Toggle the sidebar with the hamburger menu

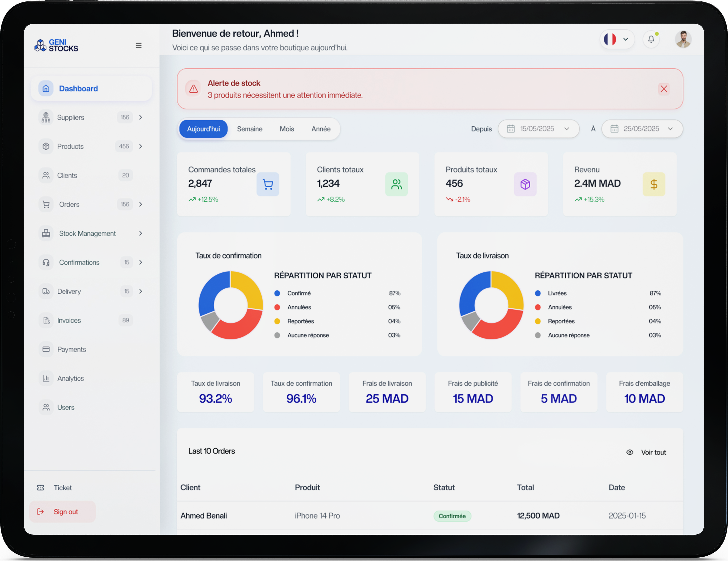pos(139,45)
